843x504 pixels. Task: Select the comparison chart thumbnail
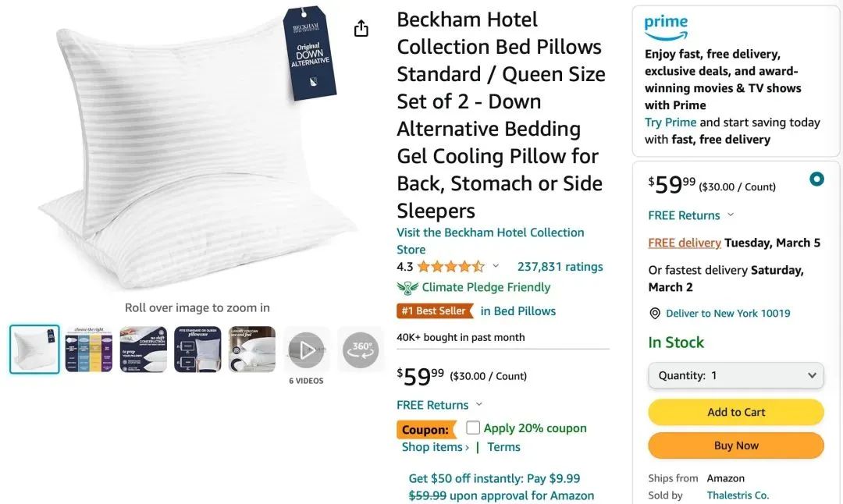pos(89,350)
